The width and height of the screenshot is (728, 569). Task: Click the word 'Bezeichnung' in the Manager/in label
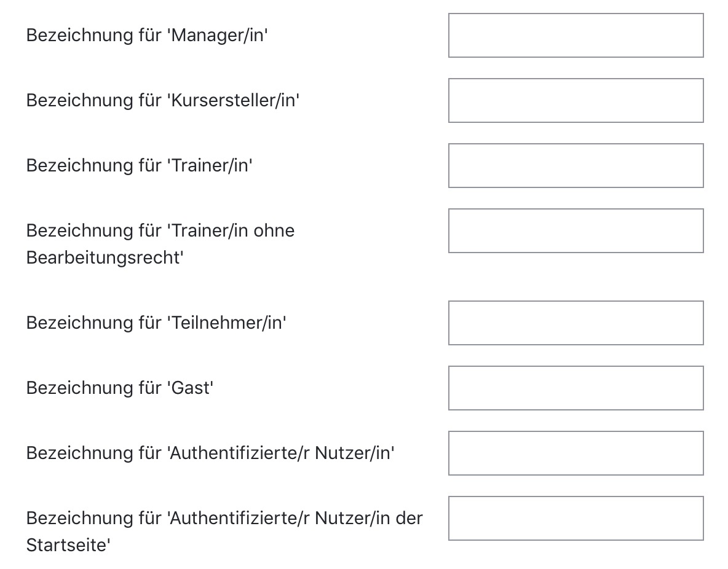(x=79, y=36)
